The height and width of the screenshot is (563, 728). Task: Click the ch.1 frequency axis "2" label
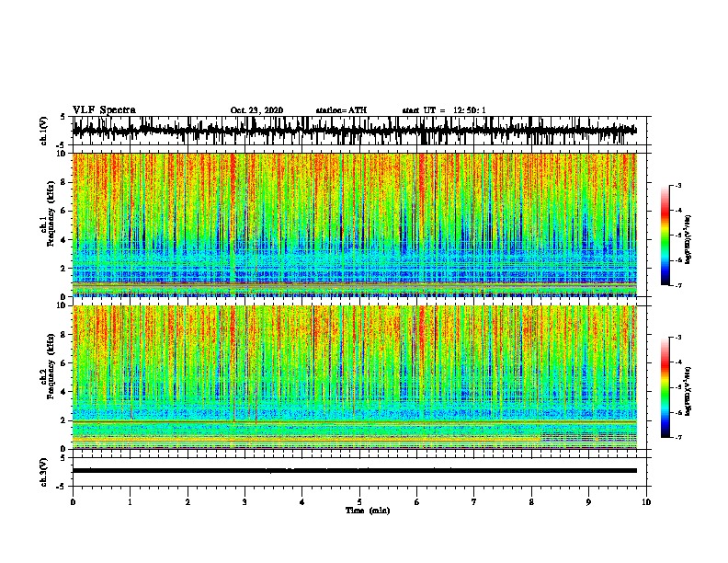pos(65,269)
